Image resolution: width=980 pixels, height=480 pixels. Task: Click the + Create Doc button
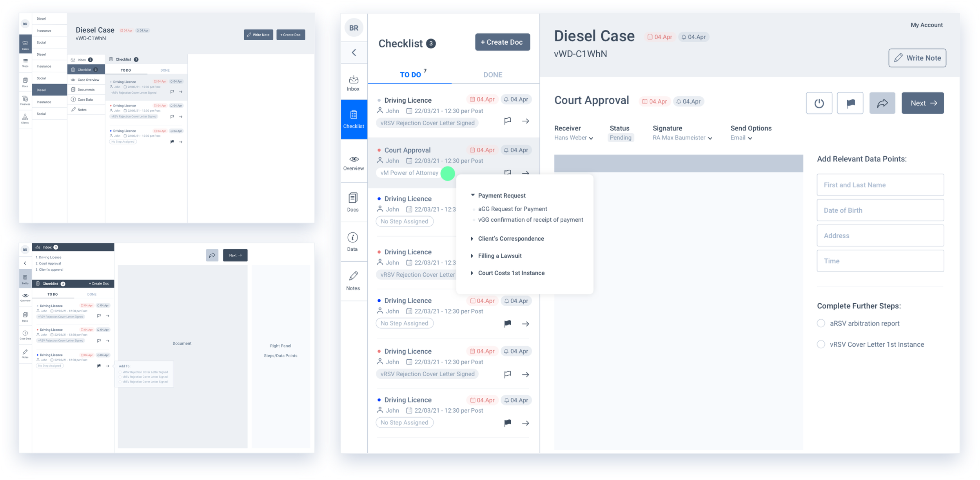(502, 42)
